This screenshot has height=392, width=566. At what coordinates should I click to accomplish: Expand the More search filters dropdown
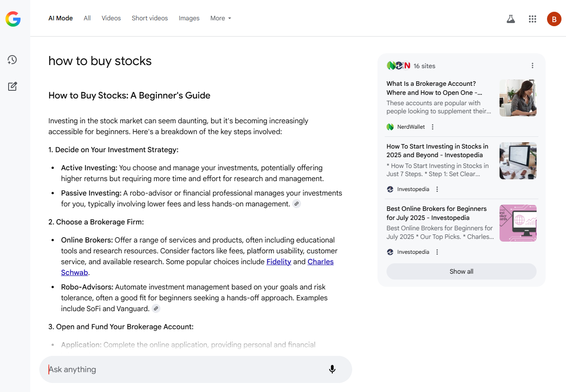point(221,18)
